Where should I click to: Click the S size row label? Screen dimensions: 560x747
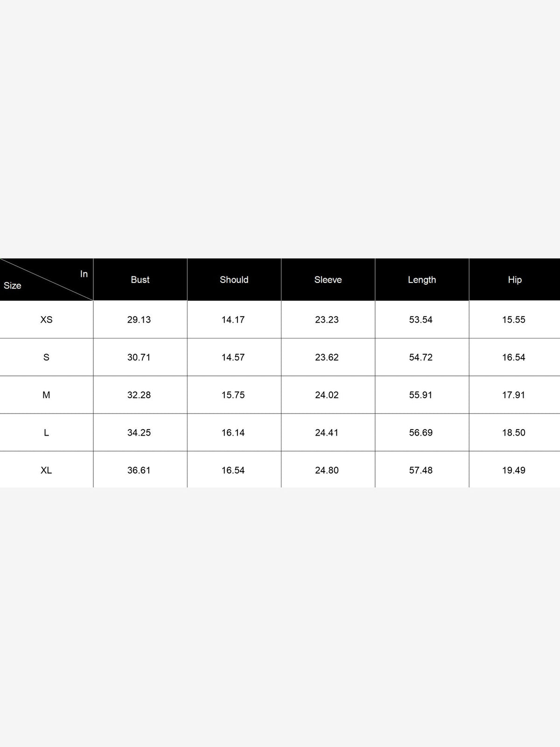coord(46,357)
